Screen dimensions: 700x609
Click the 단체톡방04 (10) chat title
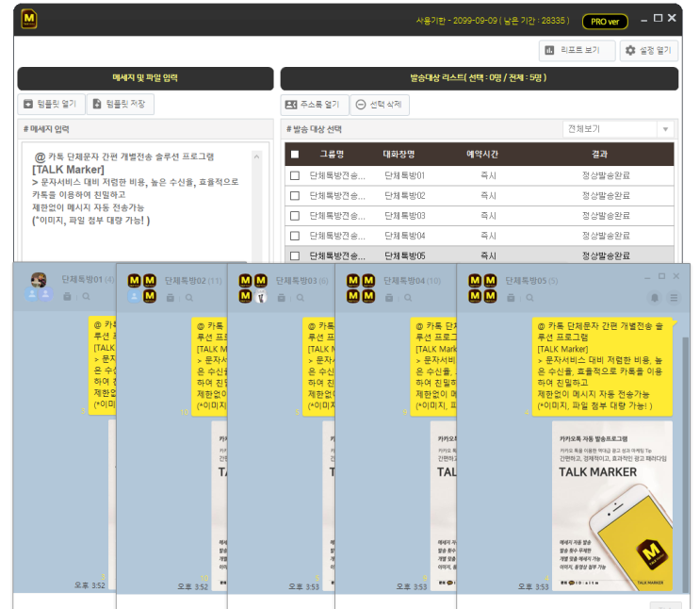[412, 281]
